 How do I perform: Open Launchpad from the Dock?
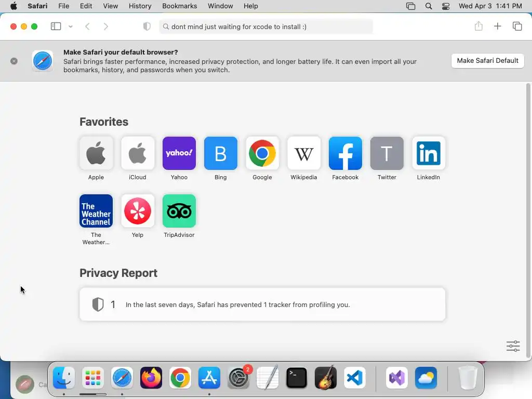click(93, 378)
